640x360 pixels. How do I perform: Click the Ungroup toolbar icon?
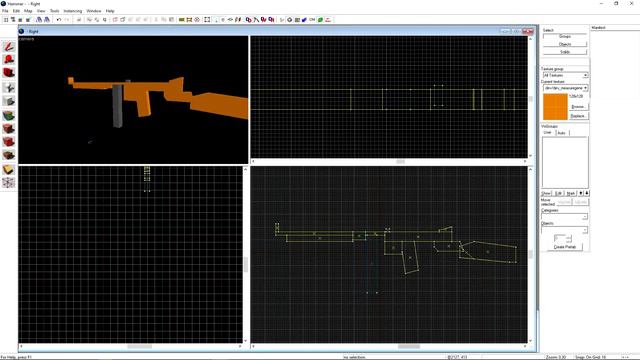97,20
